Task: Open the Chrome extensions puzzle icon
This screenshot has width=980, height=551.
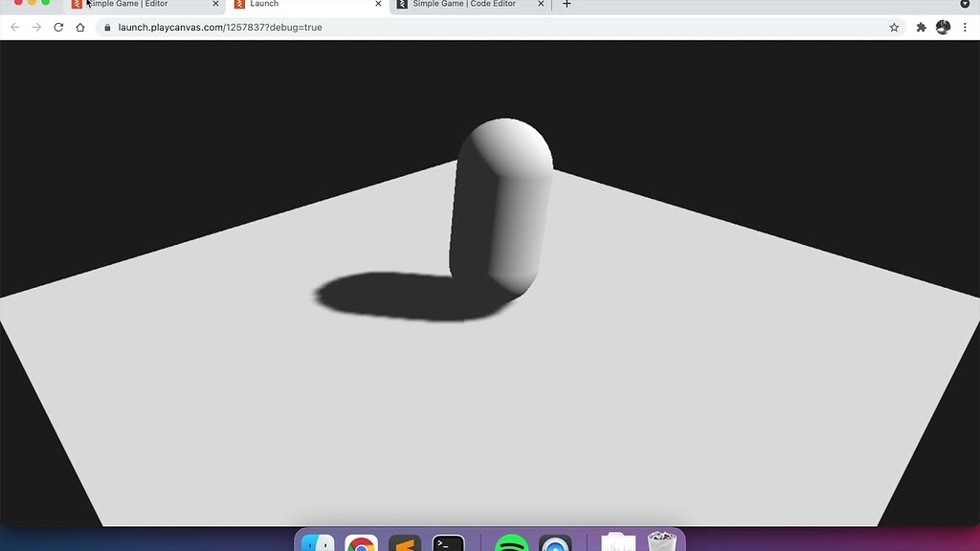Action: tap(921, 28)
